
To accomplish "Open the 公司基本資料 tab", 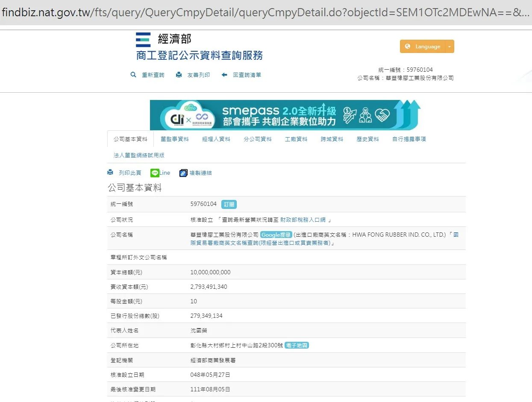I will coord(130,139).
